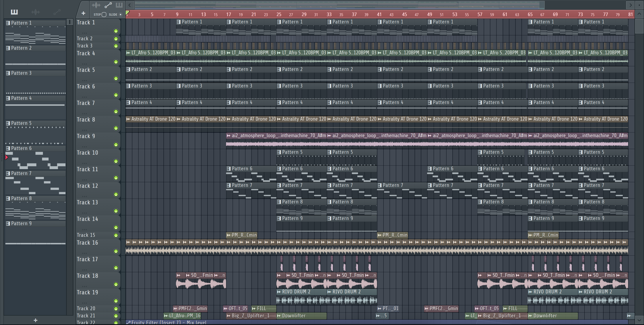Screen dimensions: 644x325
Task: Mute Track 1 using its green LED
Action: (116, 31)
